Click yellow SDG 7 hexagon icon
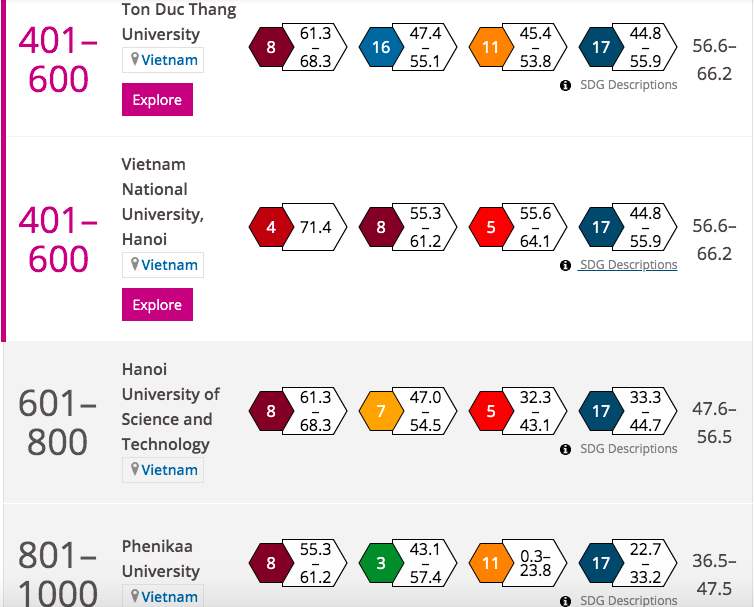 [381, 409]
